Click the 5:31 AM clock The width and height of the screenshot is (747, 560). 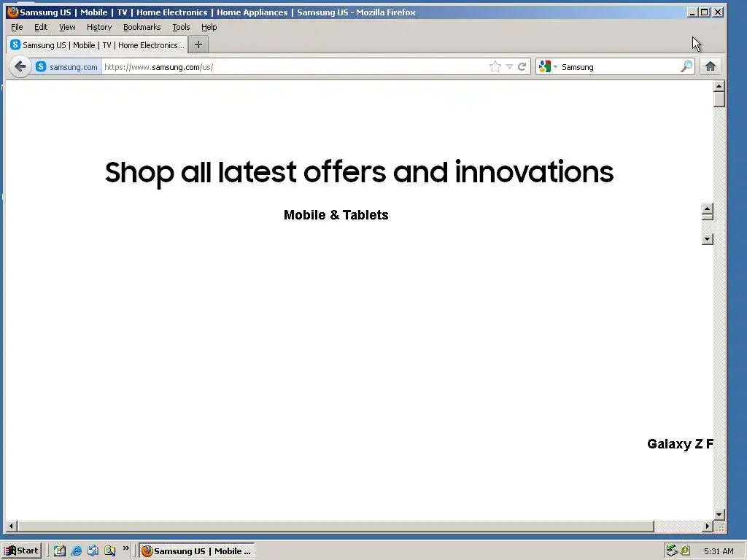point(719,551)
